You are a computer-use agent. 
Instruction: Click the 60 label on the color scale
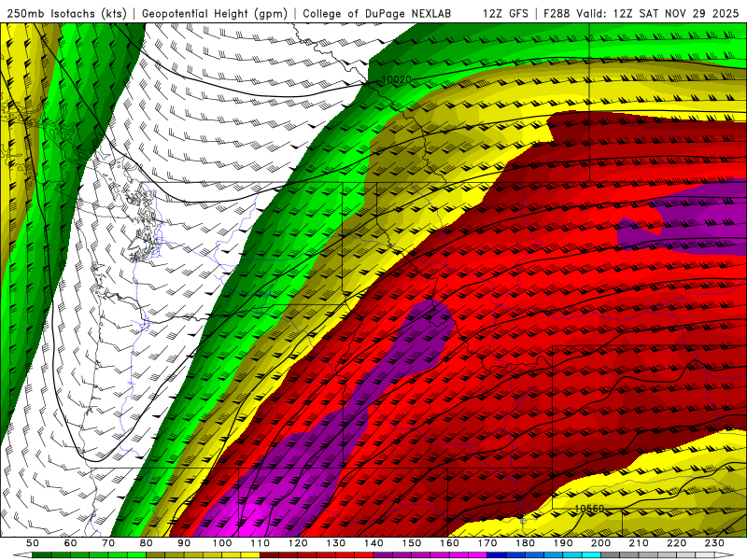70,543
